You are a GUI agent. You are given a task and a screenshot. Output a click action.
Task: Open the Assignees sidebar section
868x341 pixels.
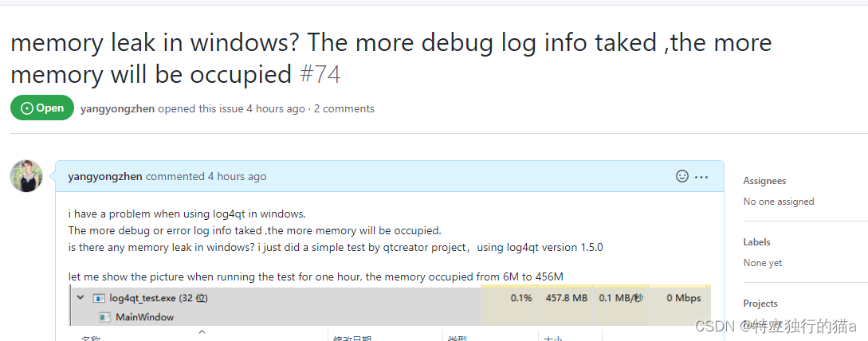point(764,181)
